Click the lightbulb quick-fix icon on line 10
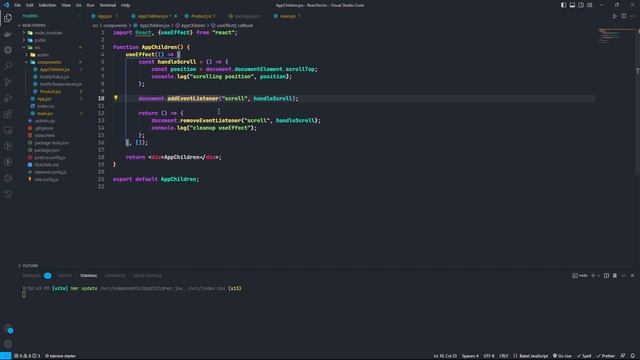The image size is (640, 360). (x=116, y=98)
